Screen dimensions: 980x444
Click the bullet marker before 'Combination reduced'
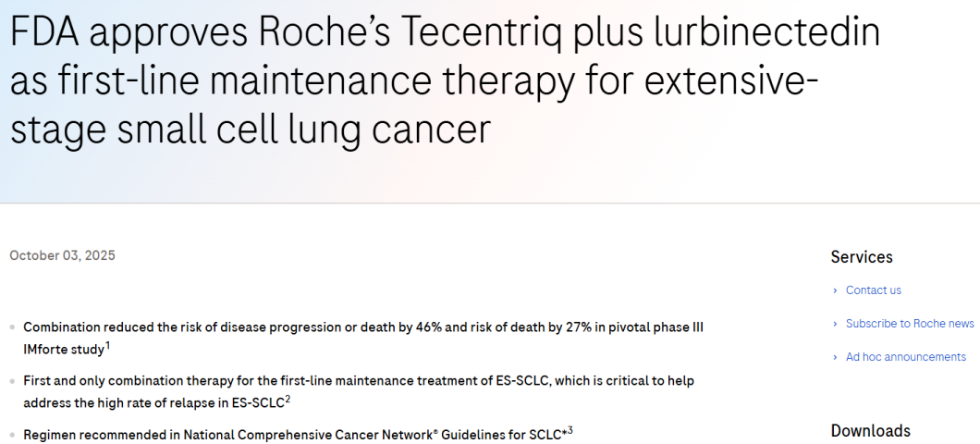click(x=12, y=327)
